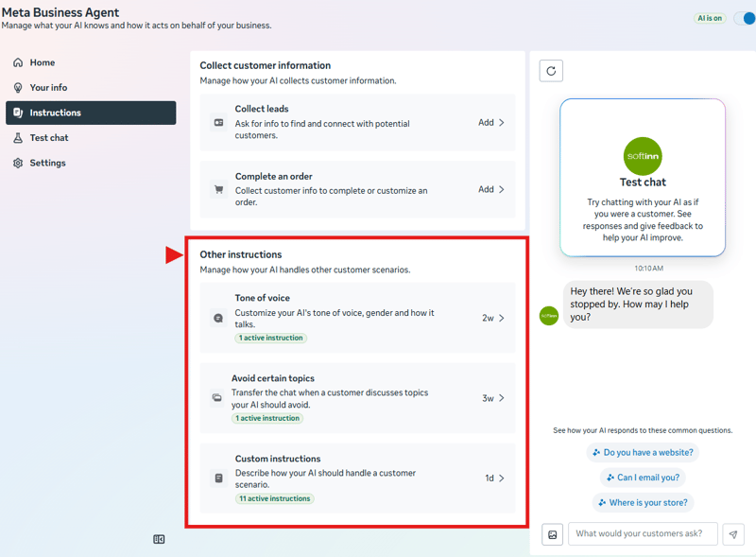Click the Meta Business Agent page title
The image size is (756, 557).
(60, 12)
